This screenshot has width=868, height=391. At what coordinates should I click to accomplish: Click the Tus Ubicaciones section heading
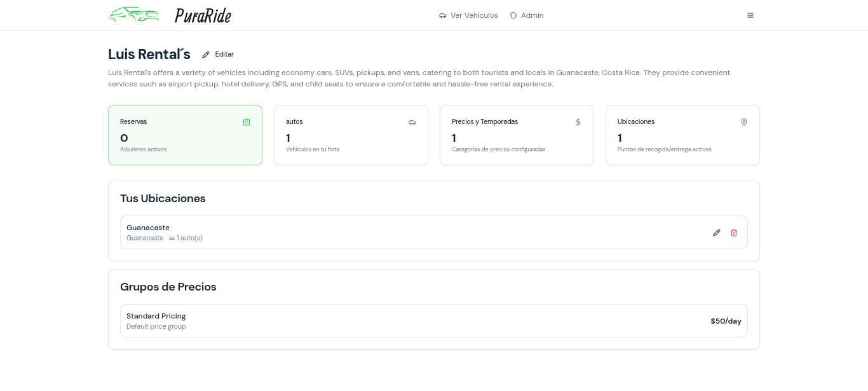pos(163,198)
